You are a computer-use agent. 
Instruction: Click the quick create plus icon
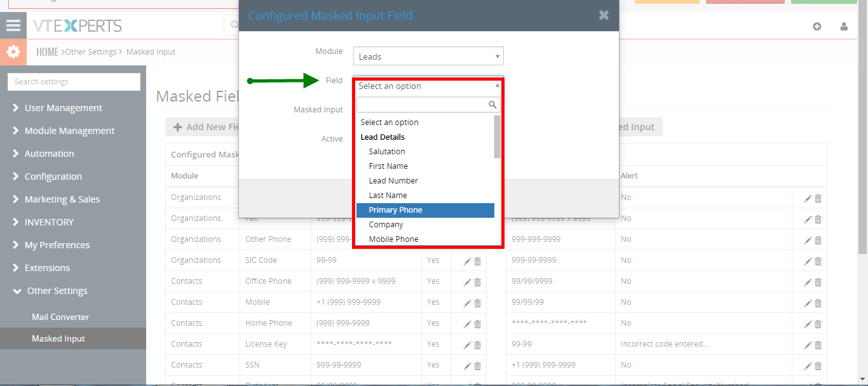817,27
